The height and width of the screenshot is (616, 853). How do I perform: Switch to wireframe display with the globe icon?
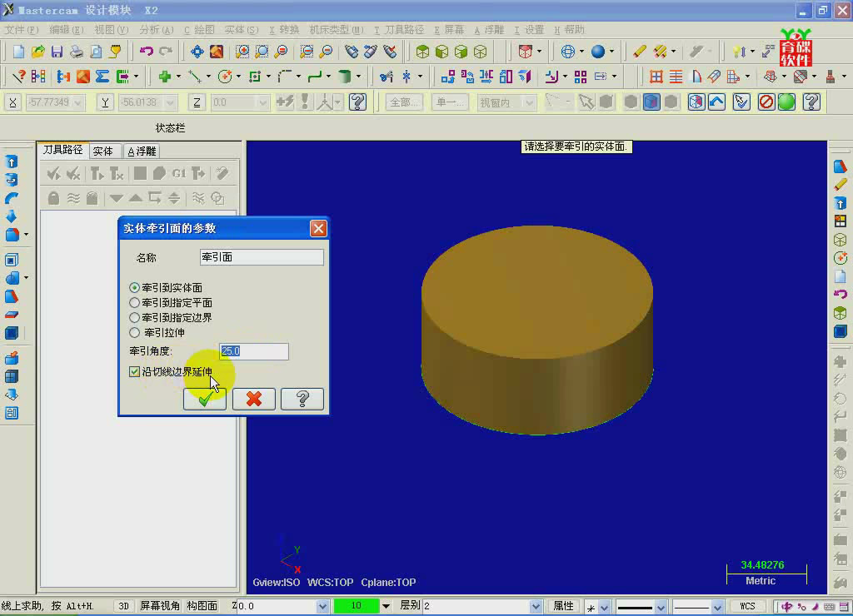pyautogui.click(x=567, y=52)
